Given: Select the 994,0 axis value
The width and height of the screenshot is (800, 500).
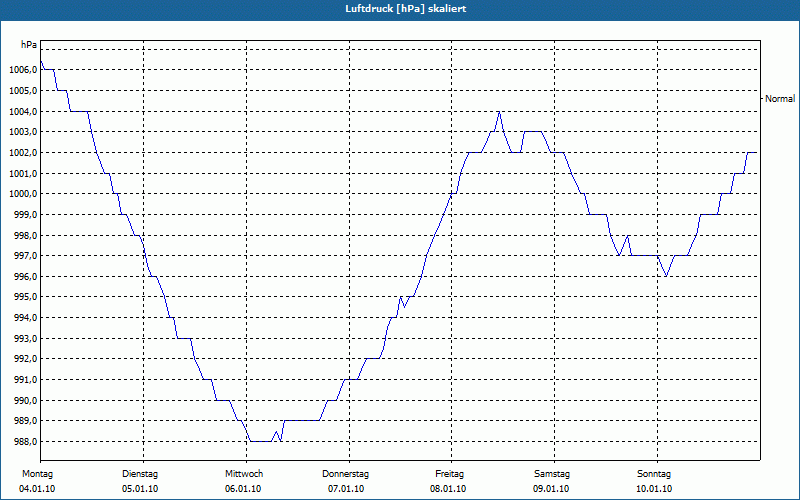Looking at the screenshot, I should click(26, 318).
